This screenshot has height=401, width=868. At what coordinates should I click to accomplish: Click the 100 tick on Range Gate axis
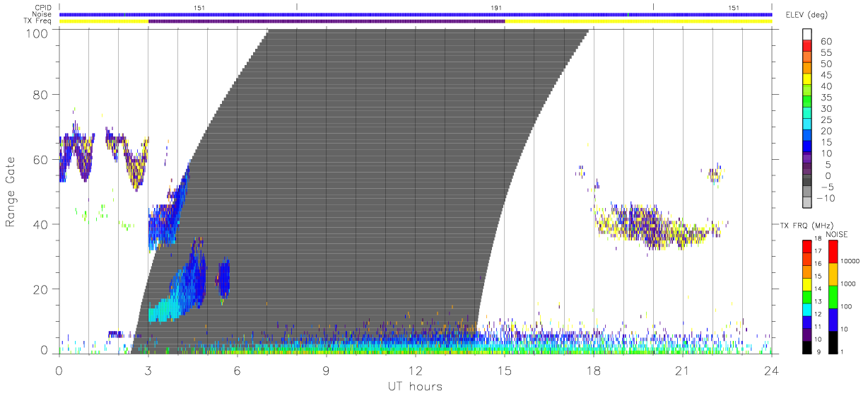point(38,33)
